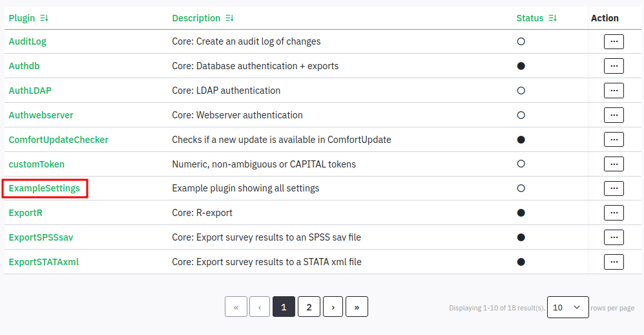Click the ExampleSettings status indicator

pos(521,188)
